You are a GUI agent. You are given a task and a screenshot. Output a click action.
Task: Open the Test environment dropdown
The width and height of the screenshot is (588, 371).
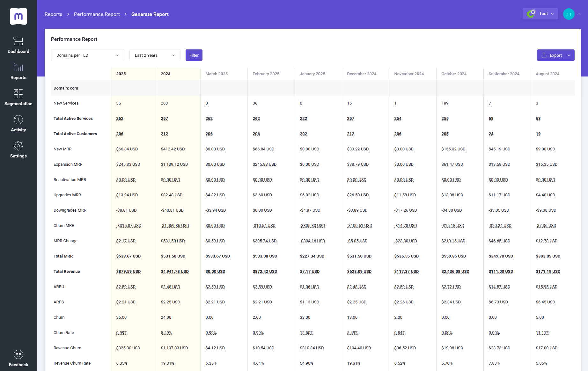point(540,14)
